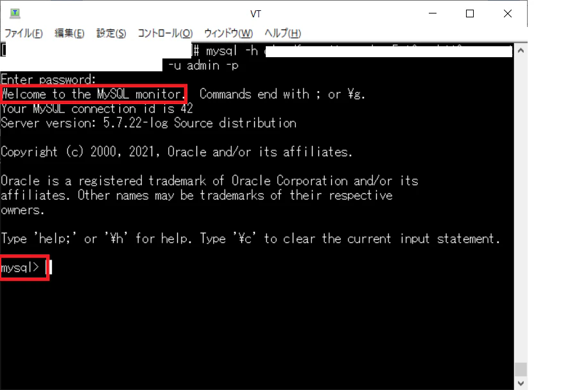Click the 'Type 'help;'' help line

point(250,239)
